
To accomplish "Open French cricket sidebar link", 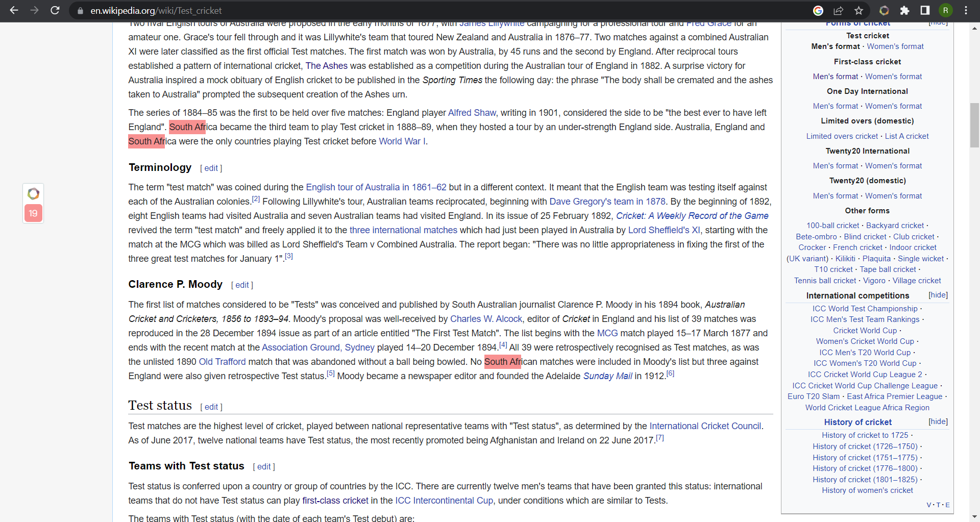I will coord(857,247).
